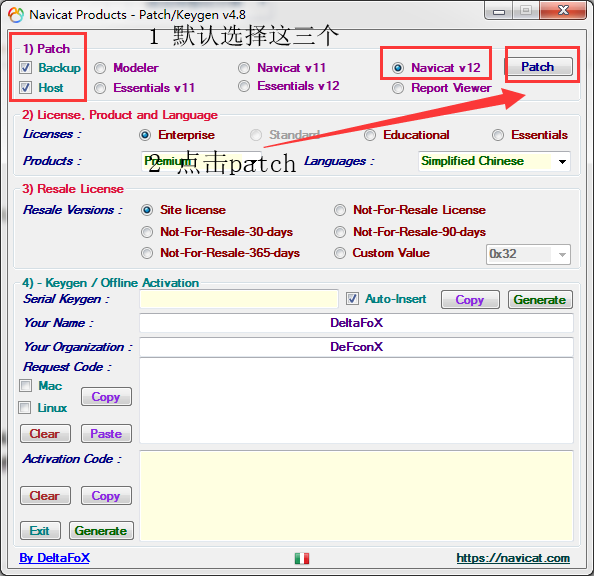
Task: Click inside the Activation Code area
Action: (x=356, y=496)
